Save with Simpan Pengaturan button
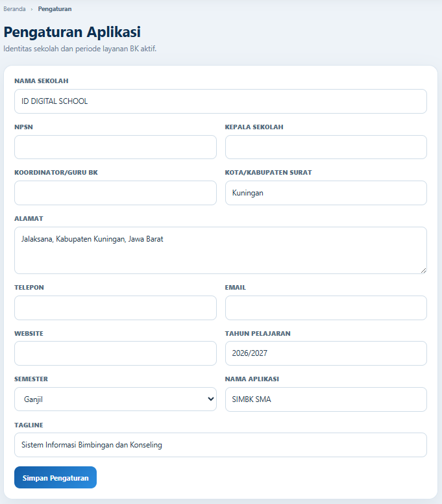 [55, 477]
